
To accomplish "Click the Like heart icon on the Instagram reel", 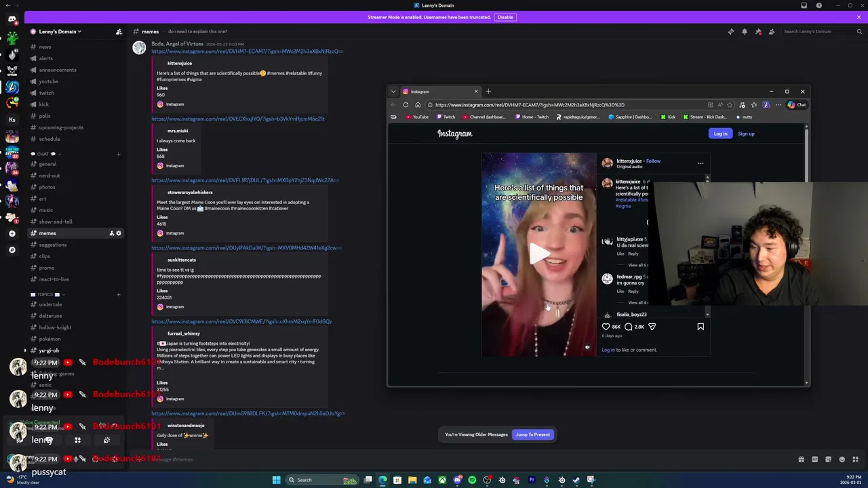I will click(x=606, y=327).
